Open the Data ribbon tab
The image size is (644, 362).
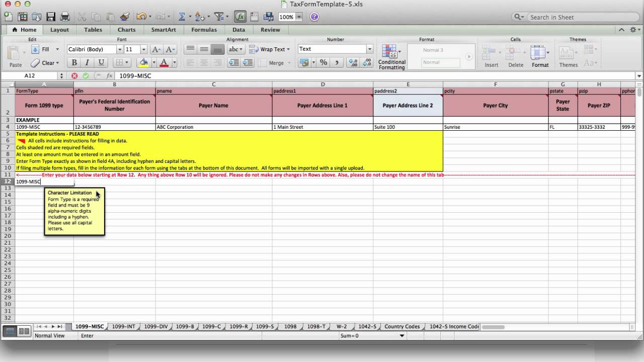[x=238, y=30]
